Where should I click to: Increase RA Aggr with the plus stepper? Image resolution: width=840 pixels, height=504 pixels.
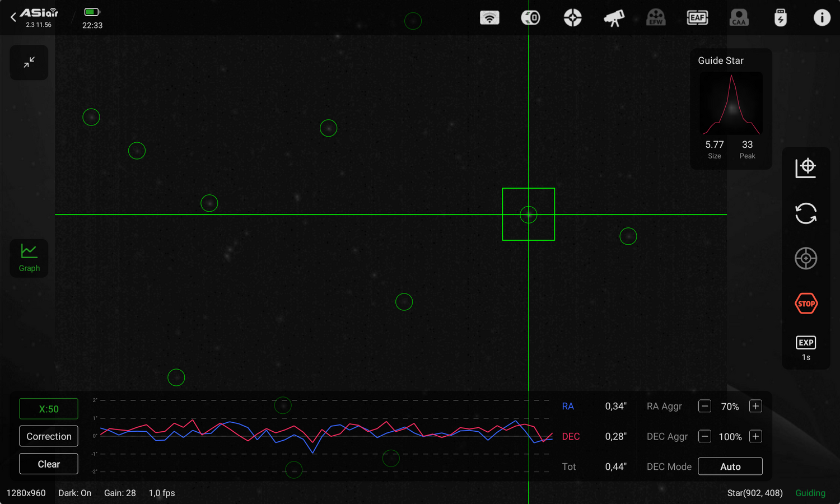(755, 407)
